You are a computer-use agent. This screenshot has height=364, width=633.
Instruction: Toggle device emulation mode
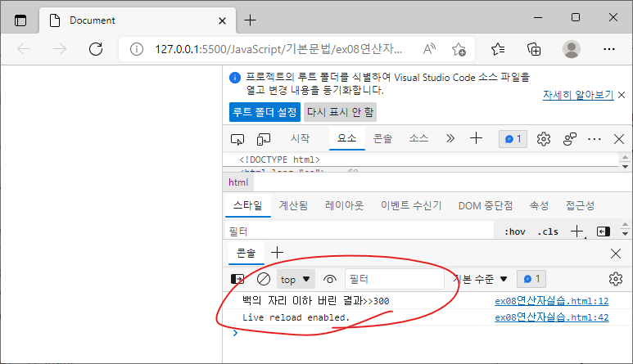(x=263, y=140)
